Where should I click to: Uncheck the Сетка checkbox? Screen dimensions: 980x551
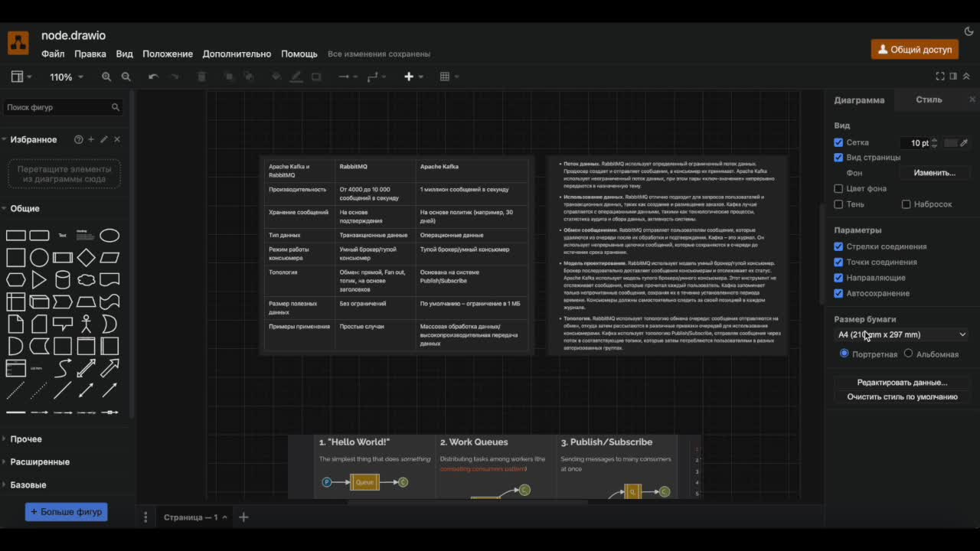point(838,142)
